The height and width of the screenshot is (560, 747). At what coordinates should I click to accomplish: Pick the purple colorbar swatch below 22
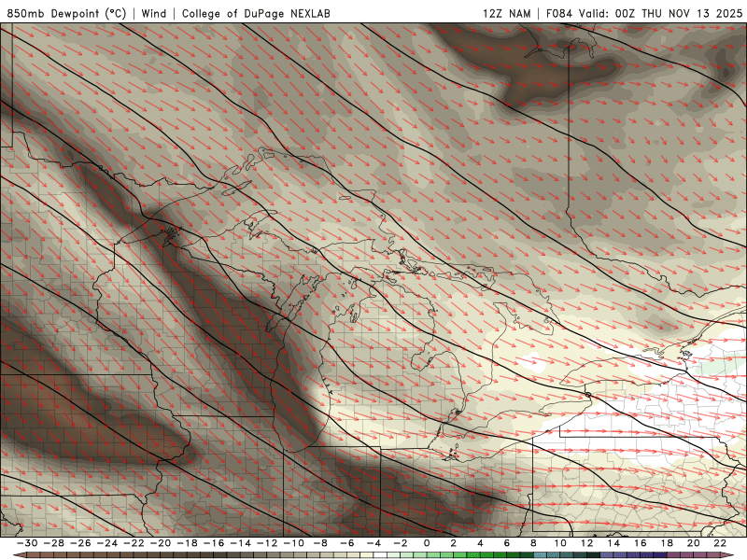(x=713, y=555)
